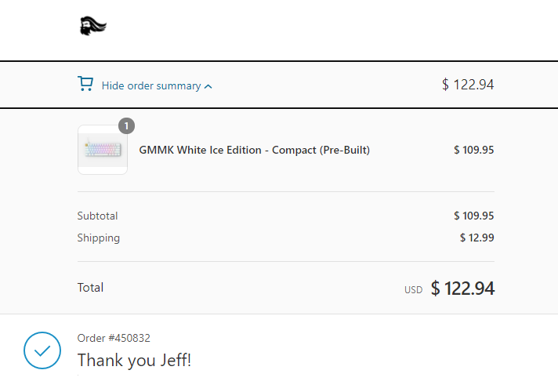Collapse the order summary chevron arrow
Screen dimensions: 558x392
[x=208, y=86]
